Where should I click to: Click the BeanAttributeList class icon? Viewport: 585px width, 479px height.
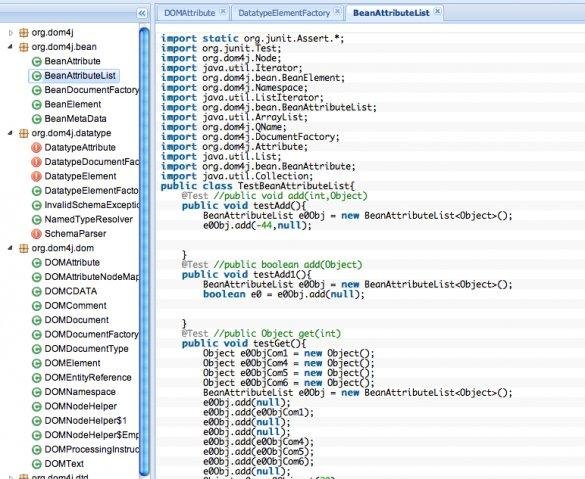tap(36, 76)
